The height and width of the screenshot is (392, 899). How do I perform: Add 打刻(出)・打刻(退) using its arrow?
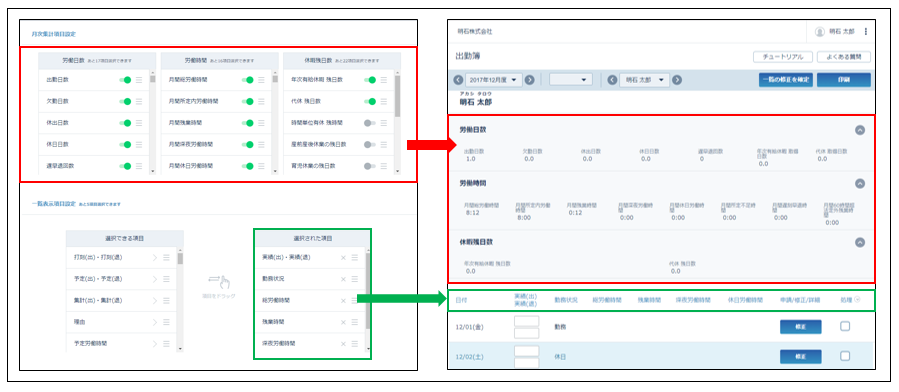point(154,257)
